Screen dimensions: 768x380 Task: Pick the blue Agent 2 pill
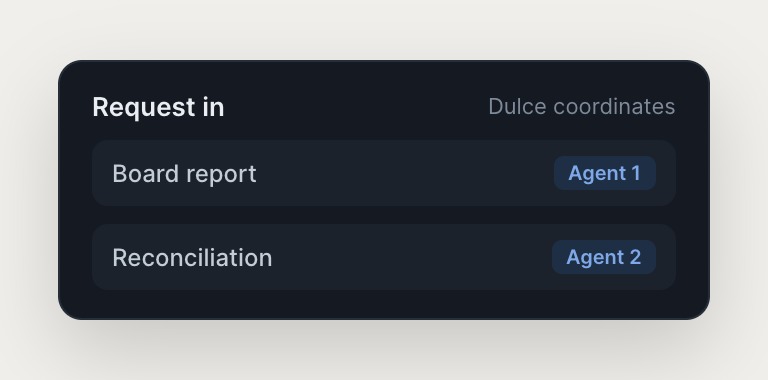[x=603, y=257]
